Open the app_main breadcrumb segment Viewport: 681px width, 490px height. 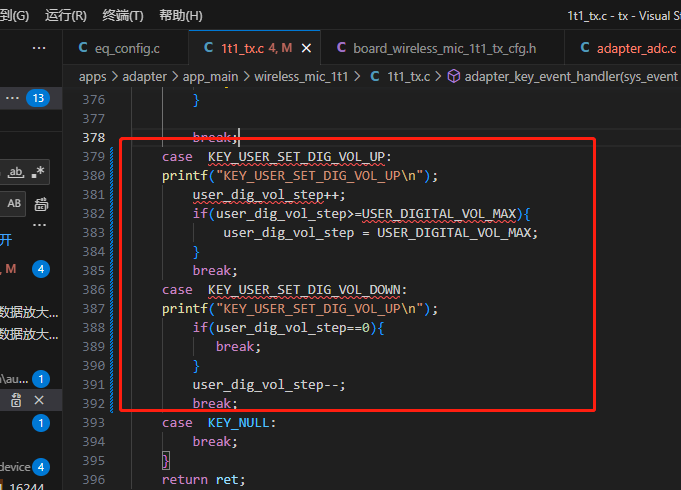coord(210,77)
